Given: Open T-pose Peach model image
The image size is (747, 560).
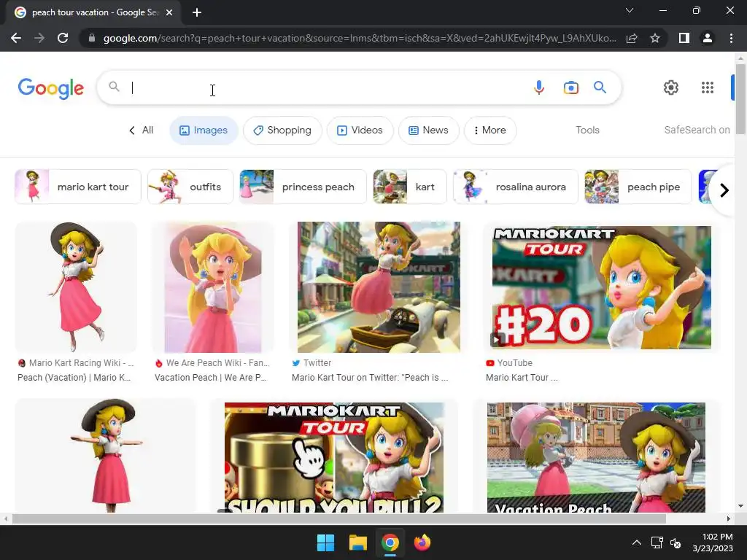Looking at the screenshot, I should point(105,456).
